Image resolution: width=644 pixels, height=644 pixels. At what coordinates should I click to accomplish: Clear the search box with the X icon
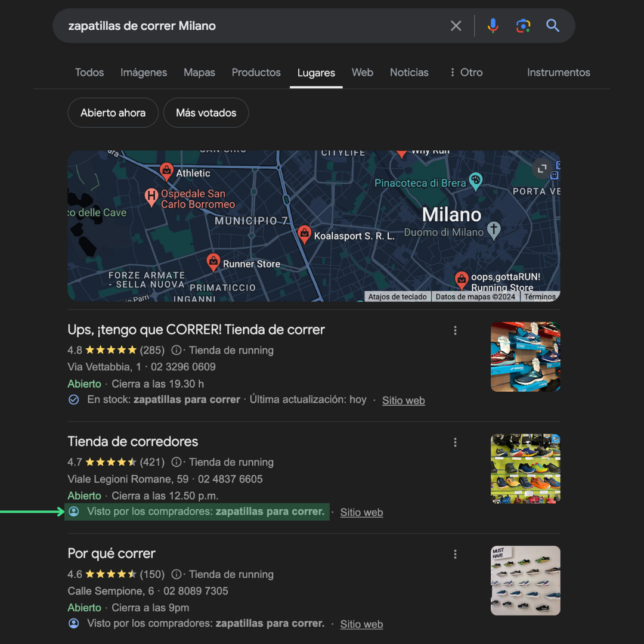click(x=456, y=26)
